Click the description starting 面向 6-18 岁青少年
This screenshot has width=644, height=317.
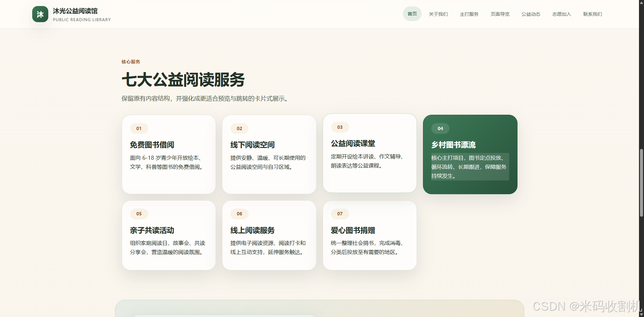(167, 162)
